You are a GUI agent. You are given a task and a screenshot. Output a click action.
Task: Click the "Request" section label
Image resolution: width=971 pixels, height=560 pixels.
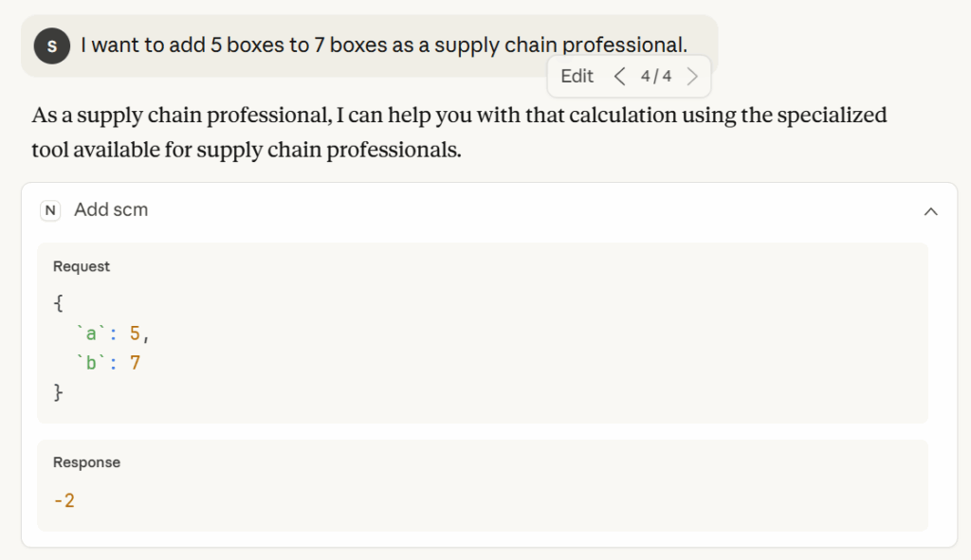tap(82, 267)
